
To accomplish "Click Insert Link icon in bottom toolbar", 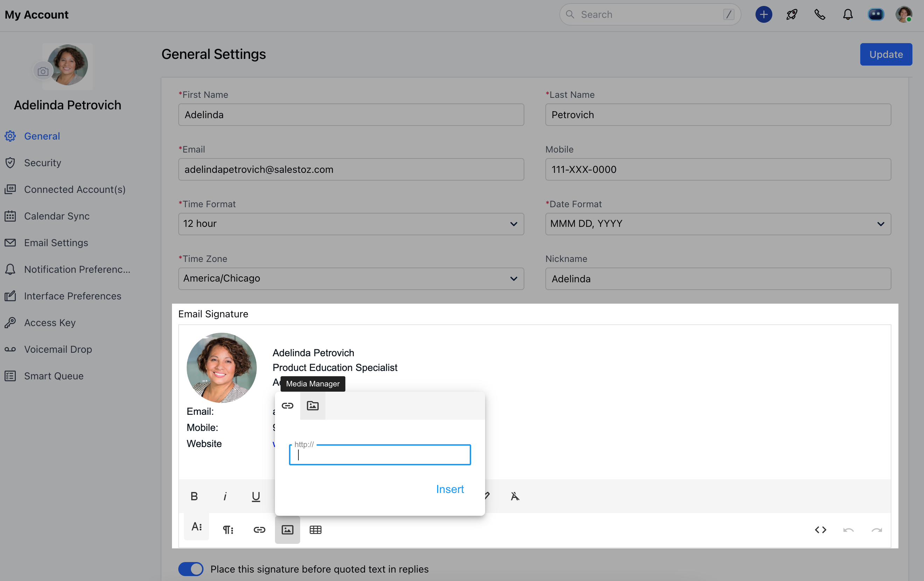I will [x=260, y=529].
